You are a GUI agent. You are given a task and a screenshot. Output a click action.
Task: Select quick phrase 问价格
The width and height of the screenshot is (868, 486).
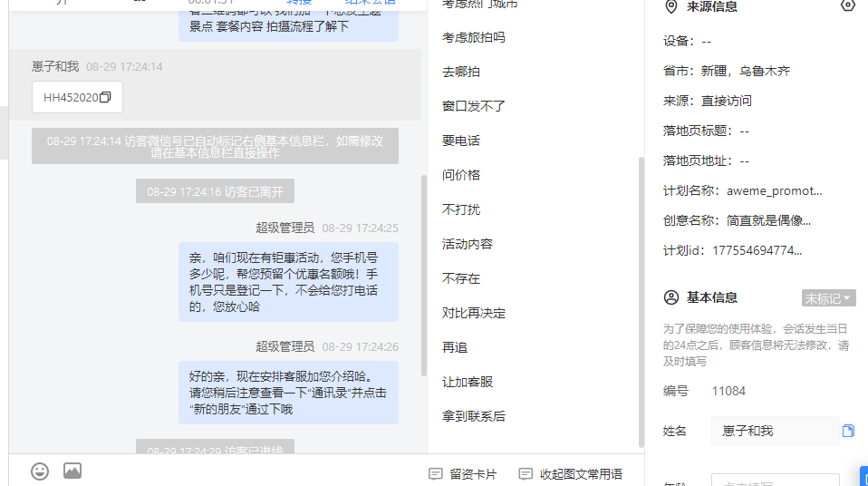(461, 175)
